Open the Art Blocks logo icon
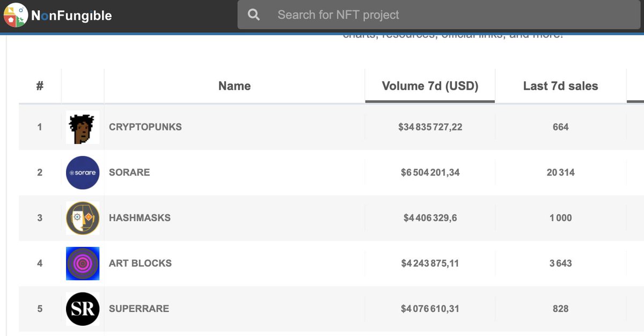 point(83,264)
